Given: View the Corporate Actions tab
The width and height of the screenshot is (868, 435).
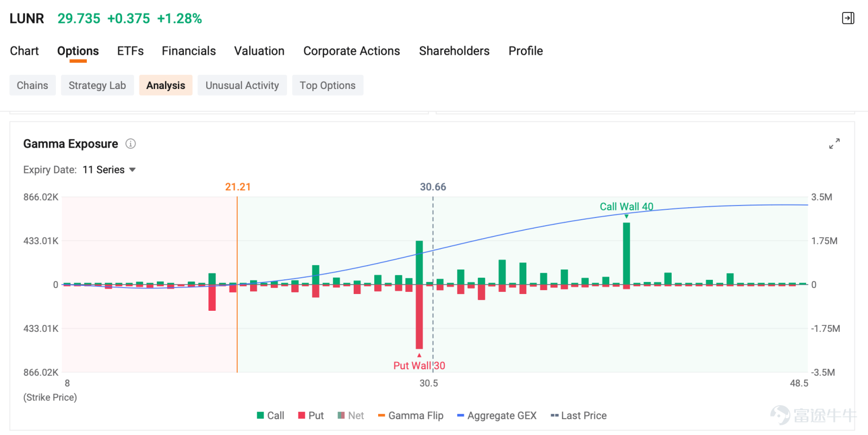Looking at the screenshot, I should (x=352, y=51).
